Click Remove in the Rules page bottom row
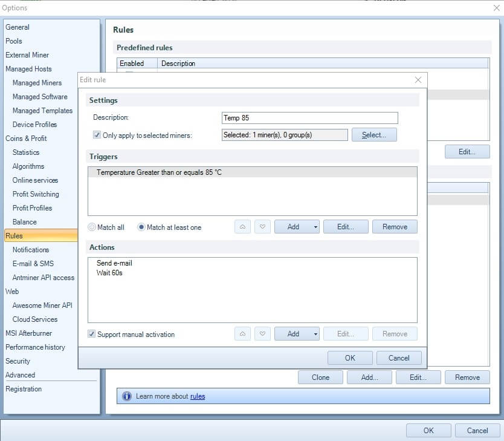504x441 pixels. click(x=467, y=377)
